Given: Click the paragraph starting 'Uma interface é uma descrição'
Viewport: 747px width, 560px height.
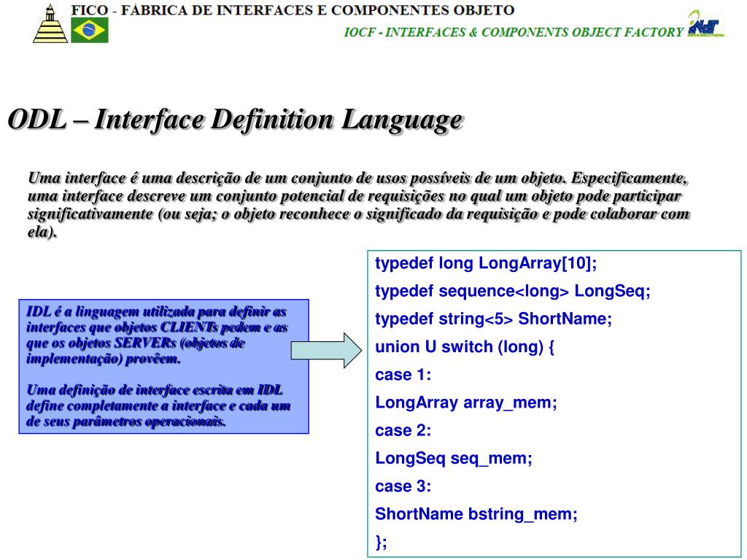Looking at the screenshot, I should (359, 204).
